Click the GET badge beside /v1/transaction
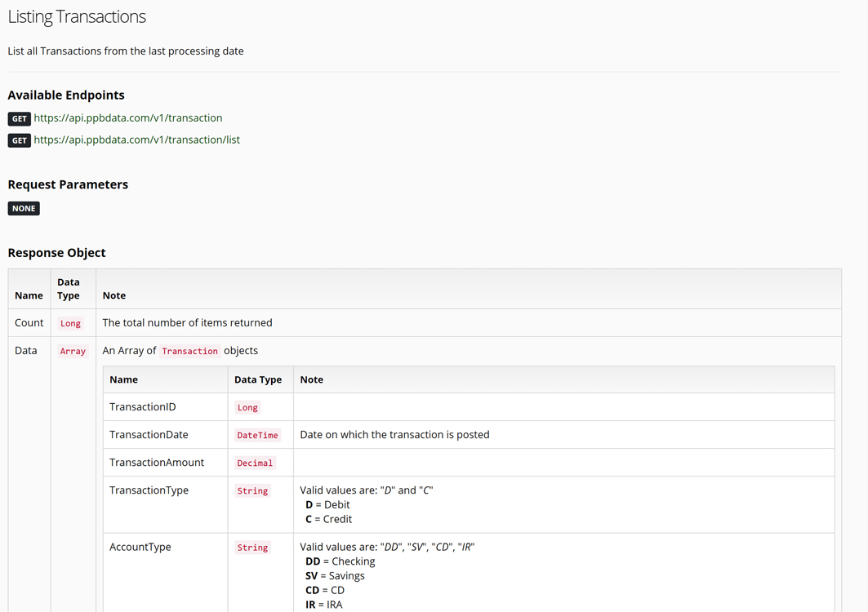 (x=20, y=118)
